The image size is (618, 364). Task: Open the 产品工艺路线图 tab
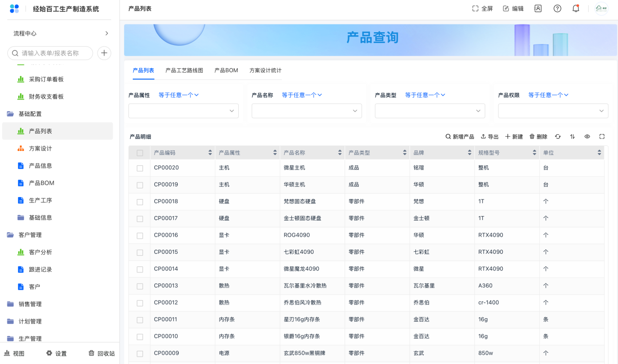pos(184,70)
